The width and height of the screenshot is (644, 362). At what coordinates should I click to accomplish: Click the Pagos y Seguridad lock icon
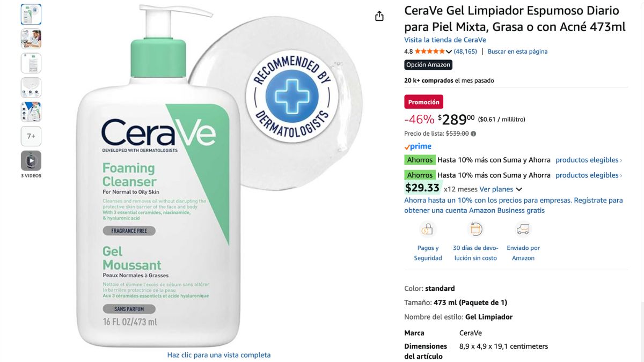pos(428,230)
